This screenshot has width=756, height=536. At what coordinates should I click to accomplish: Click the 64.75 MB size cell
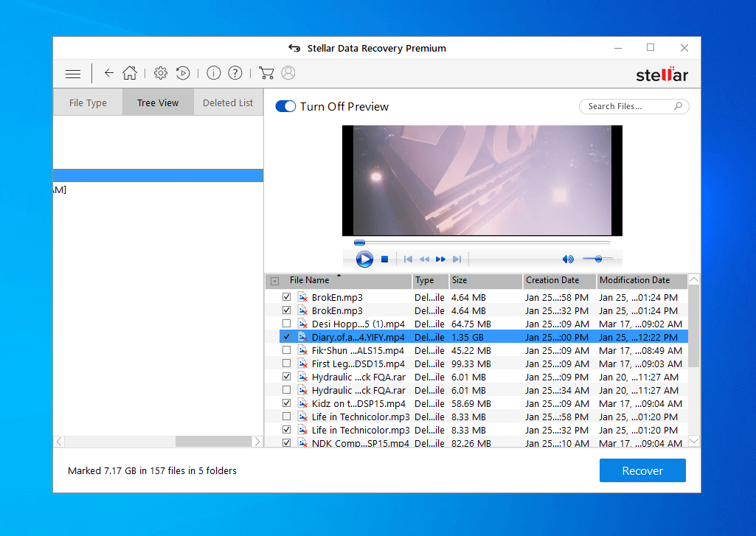(471, 324)
